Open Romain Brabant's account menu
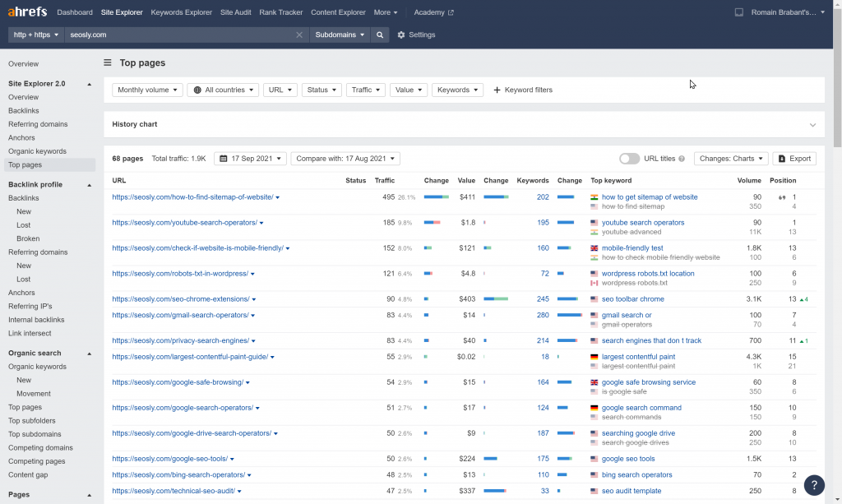Screen dimensions: 842x504 pos(788,12)
